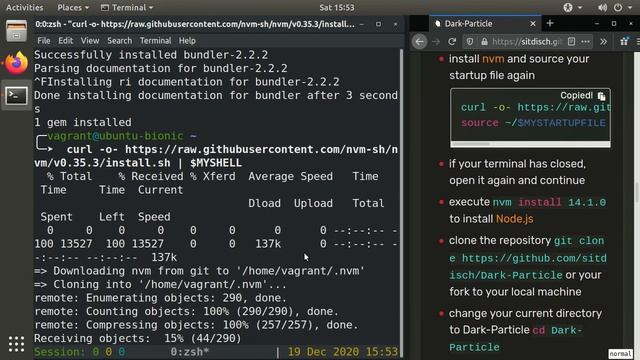Open page actions menu (three dots)
The width and height of the screenshot is (640, 360).
click(x=586, y=42)
